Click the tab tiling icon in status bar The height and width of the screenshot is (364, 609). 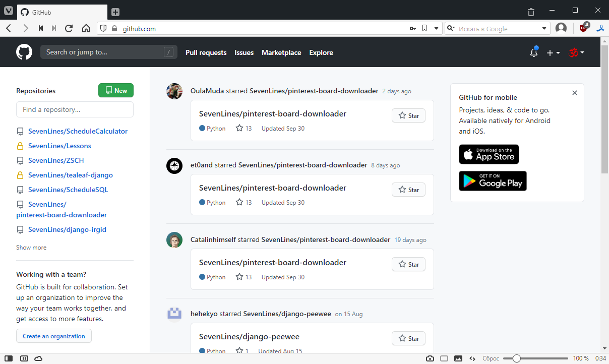click(24, 358)
